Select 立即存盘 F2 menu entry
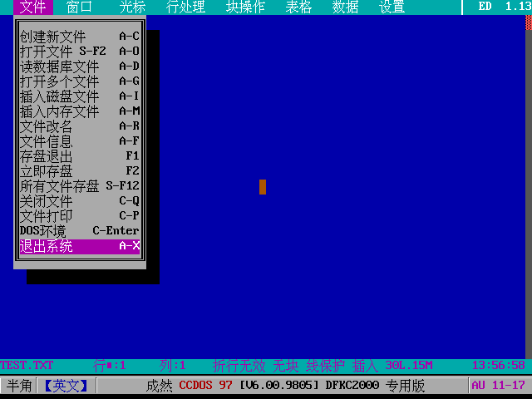The height and width of the screenshot is (399, 532). click(x=80, y=170)
